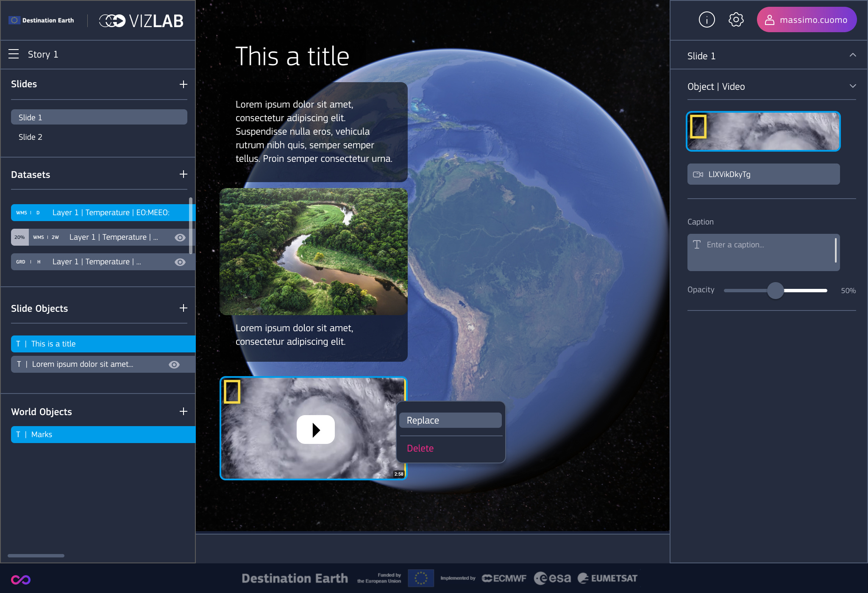This screenshot has width=868, height=593.
Task: Select Slide 2 in the slides list
Action: tap(31, 137)
